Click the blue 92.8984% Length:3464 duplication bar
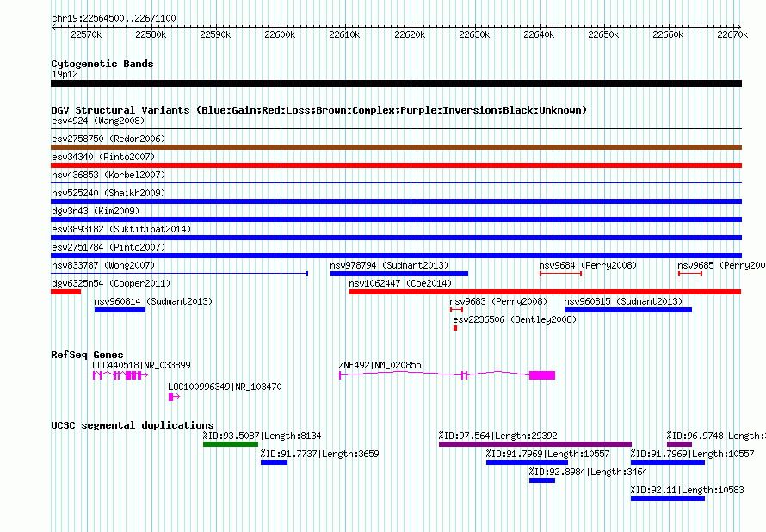Image resolution: width=766 pixels, height=532 pixels. tap(542, 480)
